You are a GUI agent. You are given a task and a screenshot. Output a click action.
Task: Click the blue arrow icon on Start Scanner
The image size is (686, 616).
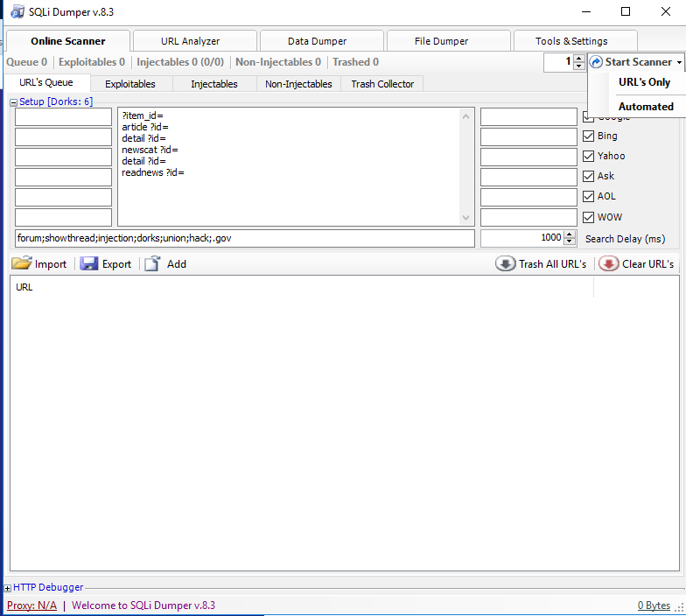596,62
